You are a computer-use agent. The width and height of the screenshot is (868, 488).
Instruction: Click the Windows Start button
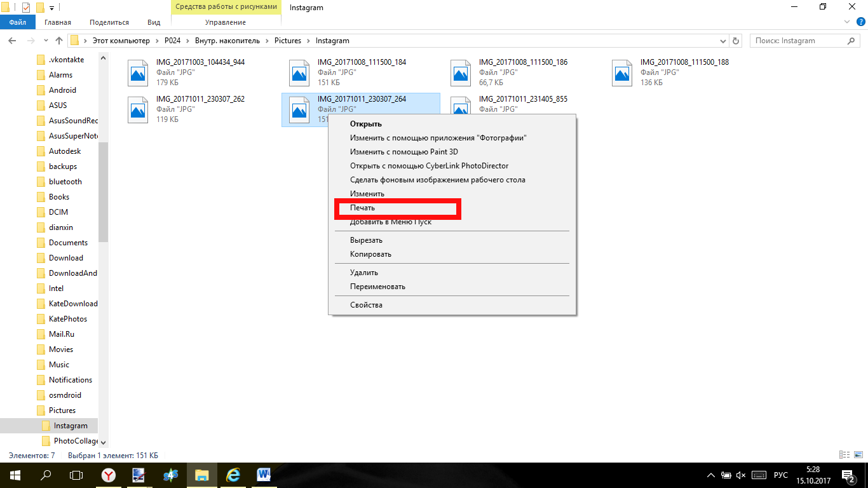(x=15, y=475)
